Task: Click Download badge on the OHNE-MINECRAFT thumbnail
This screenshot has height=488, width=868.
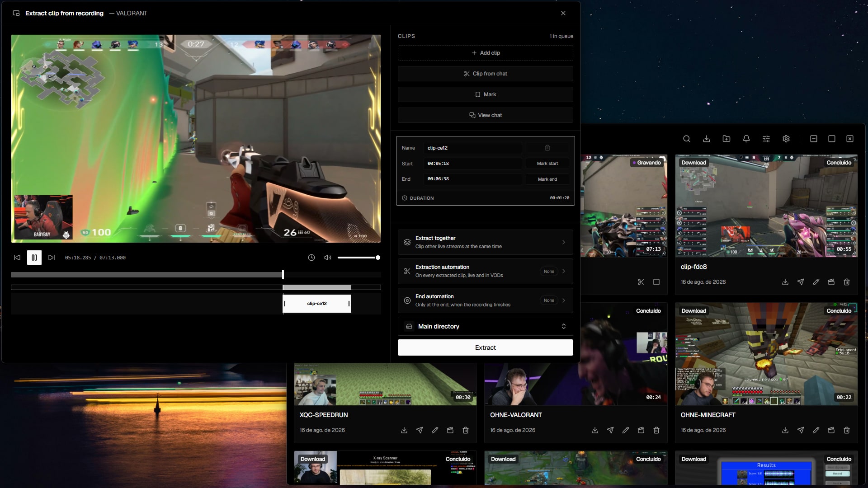Action: [x=693, y=311]
